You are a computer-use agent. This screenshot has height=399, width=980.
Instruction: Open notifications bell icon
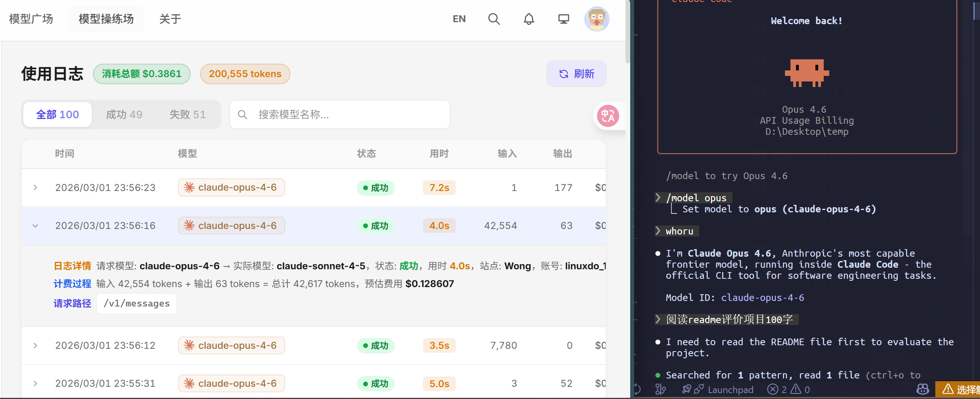(x=529, y=19)
